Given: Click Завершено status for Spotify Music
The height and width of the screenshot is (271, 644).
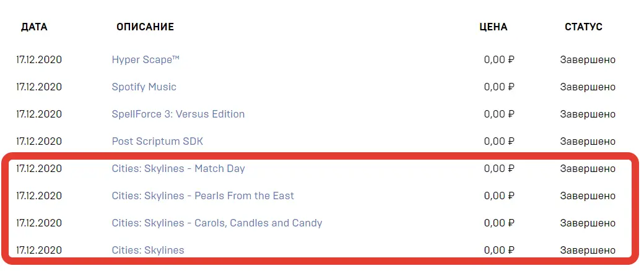Looking at the screenshot, I should point(588,87).
